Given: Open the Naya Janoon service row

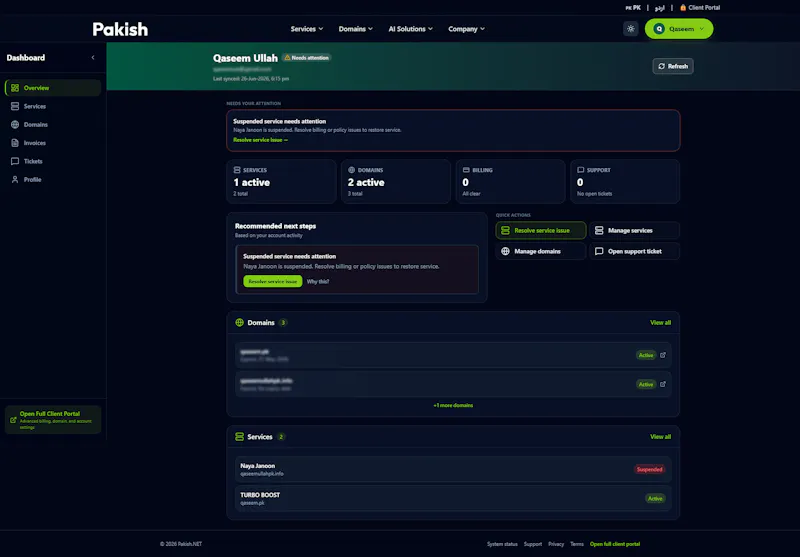Looking at the screenshot, I should (x=453, y=469).
